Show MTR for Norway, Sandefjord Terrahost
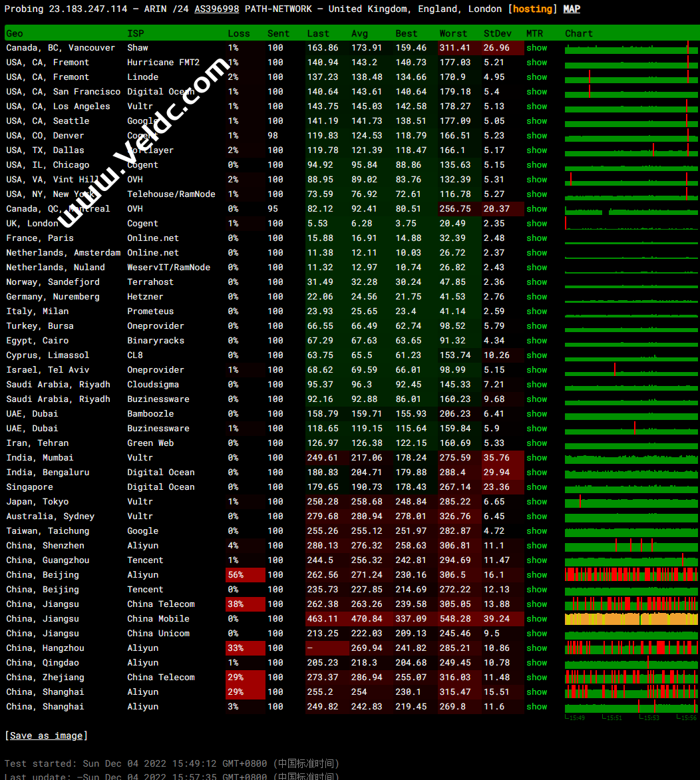 537,282
